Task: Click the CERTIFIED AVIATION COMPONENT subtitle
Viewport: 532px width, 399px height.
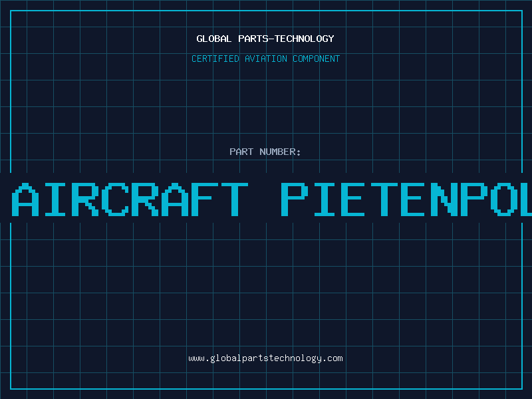Action: (x=265, y=59)
